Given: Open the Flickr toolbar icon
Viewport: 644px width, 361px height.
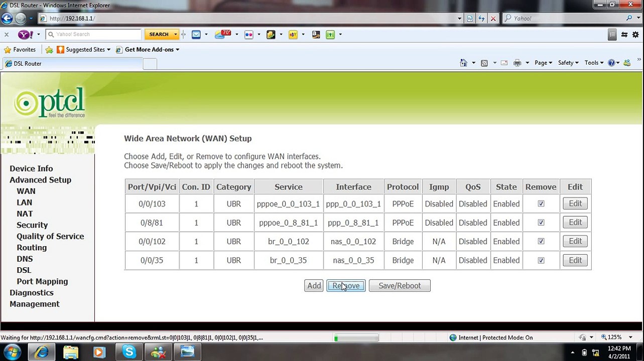Looking at the screenshot, I should [x=249, y=35].
